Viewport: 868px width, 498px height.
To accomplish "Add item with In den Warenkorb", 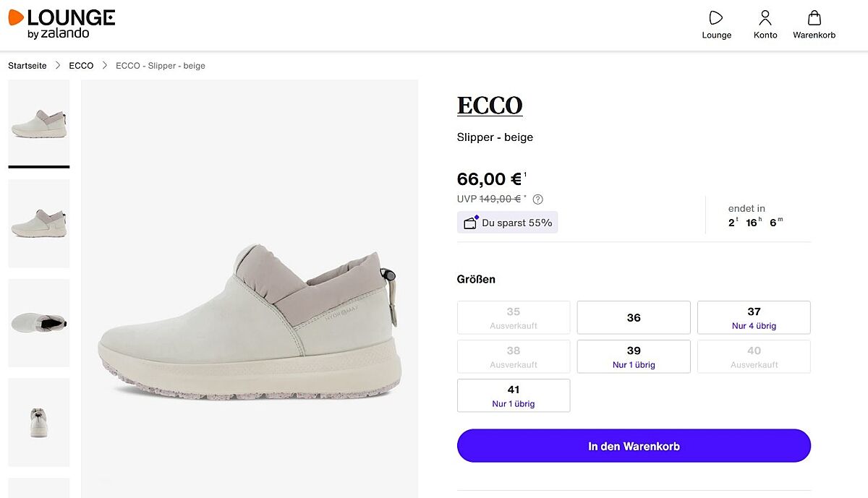I will pos(634,446).
